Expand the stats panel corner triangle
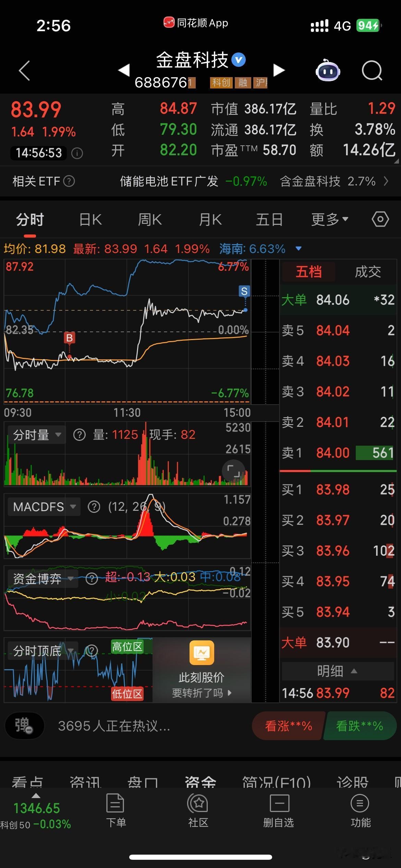Screen dimensions: 401x868 (396, 161)
